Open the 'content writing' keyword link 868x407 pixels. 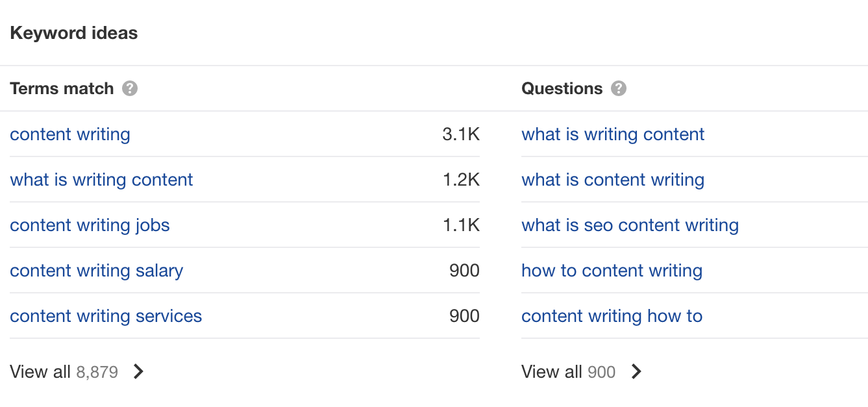pyautogui.click(x=70, y=134)
